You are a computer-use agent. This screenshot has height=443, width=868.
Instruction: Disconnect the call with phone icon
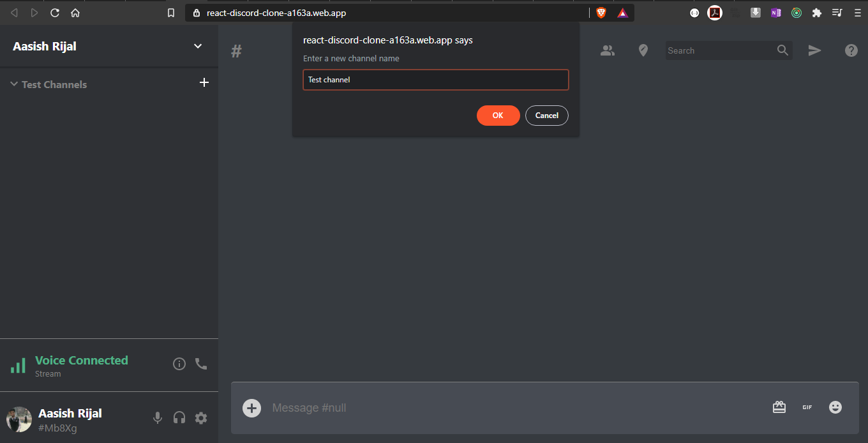point(201,364)
